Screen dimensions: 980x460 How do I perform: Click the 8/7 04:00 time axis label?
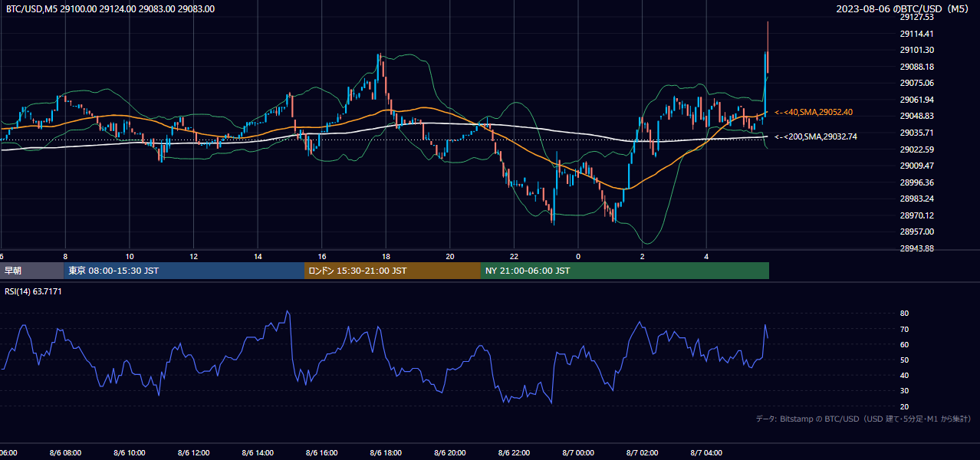[706, 453]
